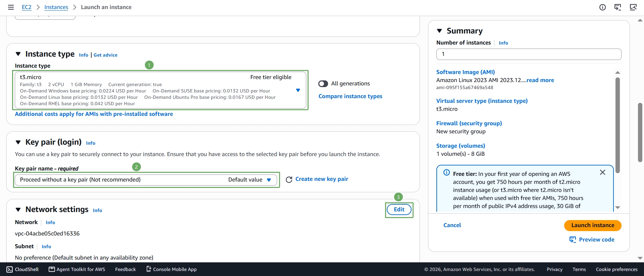Screen dimensions: 644x276
Task: Open Firewall (security group) summary link
Action: pyautogui.click(x=469, y=123)
